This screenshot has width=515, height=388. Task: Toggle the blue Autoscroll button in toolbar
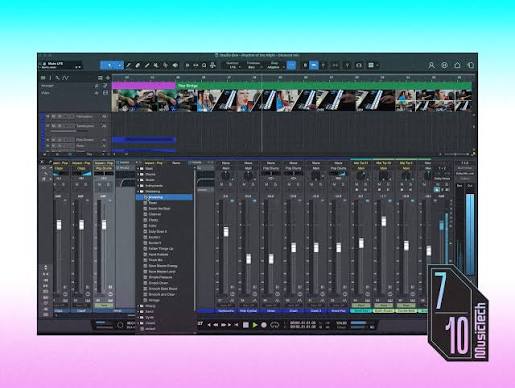click(314, 65)
